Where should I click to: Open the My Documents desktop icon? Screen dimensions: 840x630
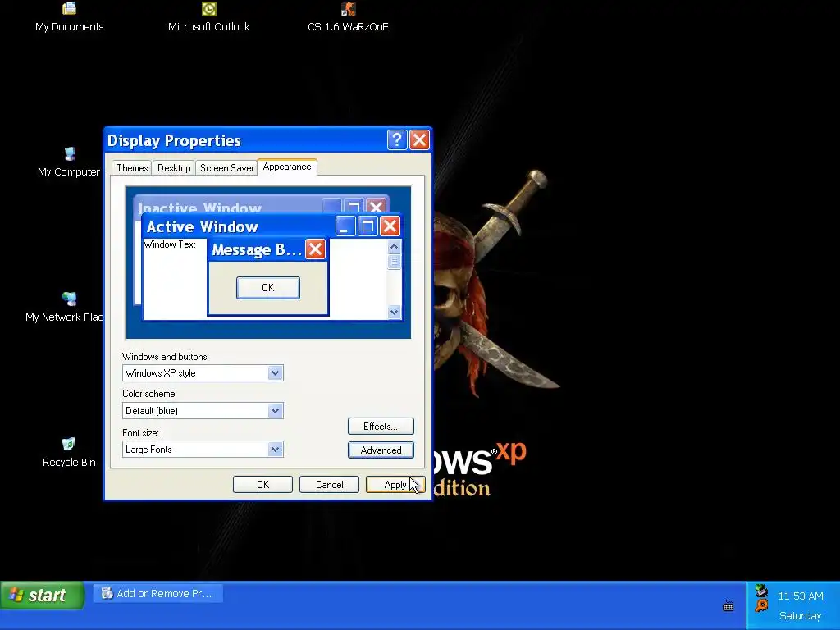(x=69, y=17)
